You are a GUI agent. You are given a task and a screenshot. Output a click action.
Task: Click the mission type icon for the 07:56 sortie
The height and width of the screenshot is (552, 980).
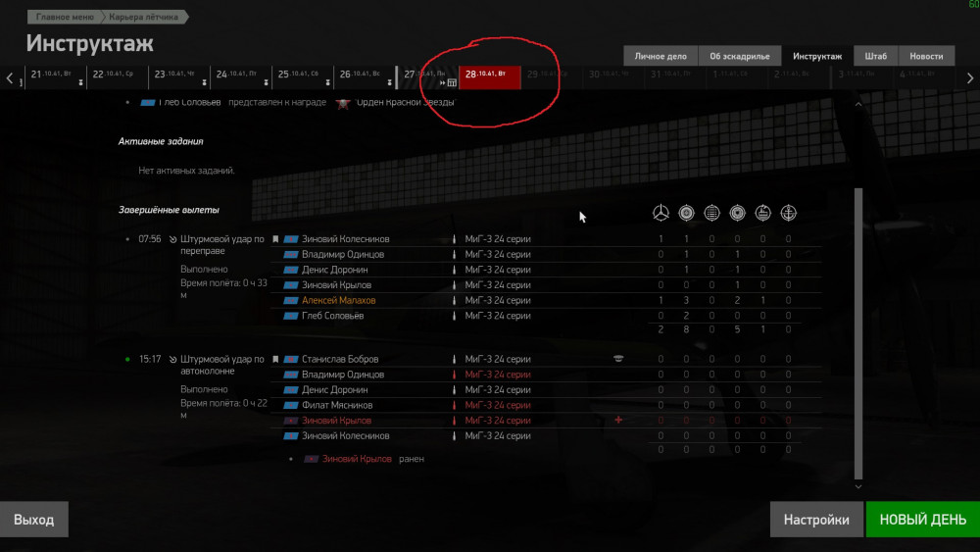point(173,239)
